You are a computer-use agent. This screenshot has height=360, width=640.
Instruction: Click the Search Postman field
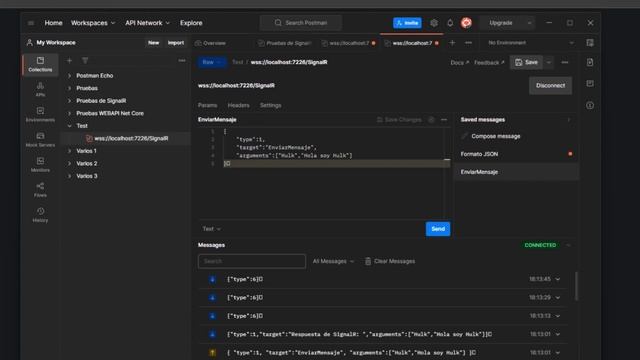(301, 23)
